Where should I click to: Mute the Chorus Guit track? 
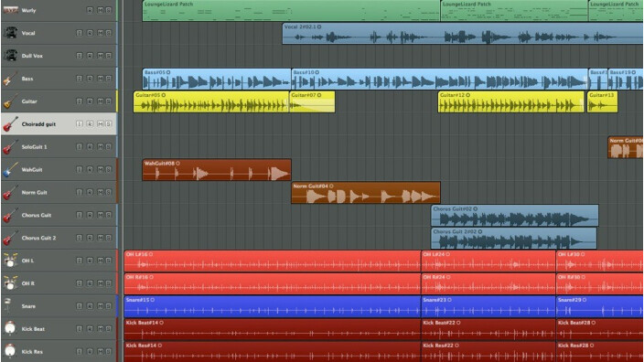pyautogui.click(x=101, y=215)
